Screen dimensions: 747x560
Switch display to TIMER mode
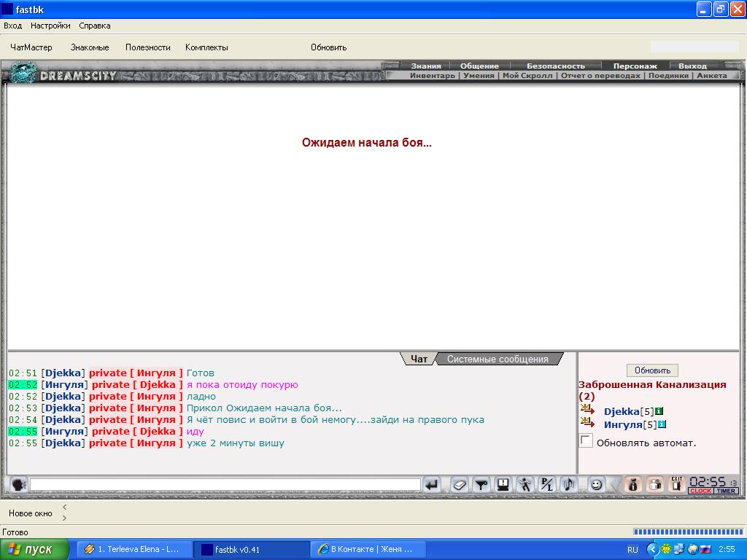[x=726, y=491]
